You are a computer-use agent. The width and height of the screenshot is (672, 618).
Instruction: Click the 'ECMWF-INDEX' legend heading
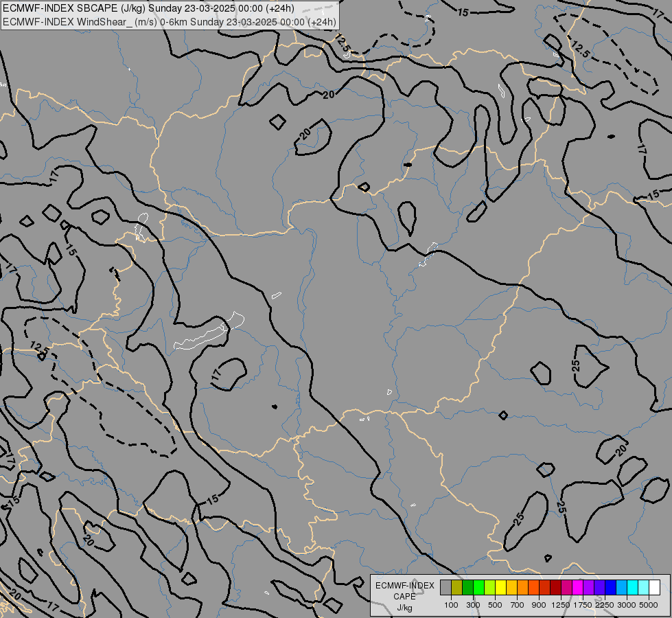click(x=404, y=586)
